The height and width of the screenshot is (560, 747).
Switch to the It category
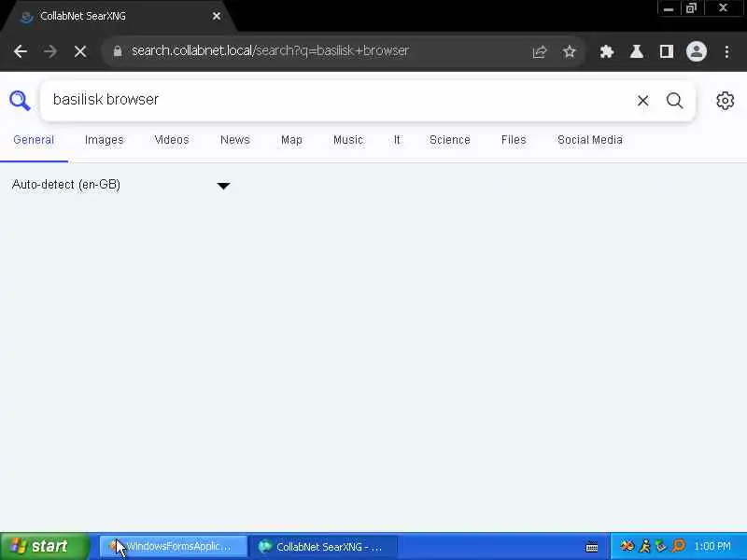pyautogui.click(x=397, y=140)
